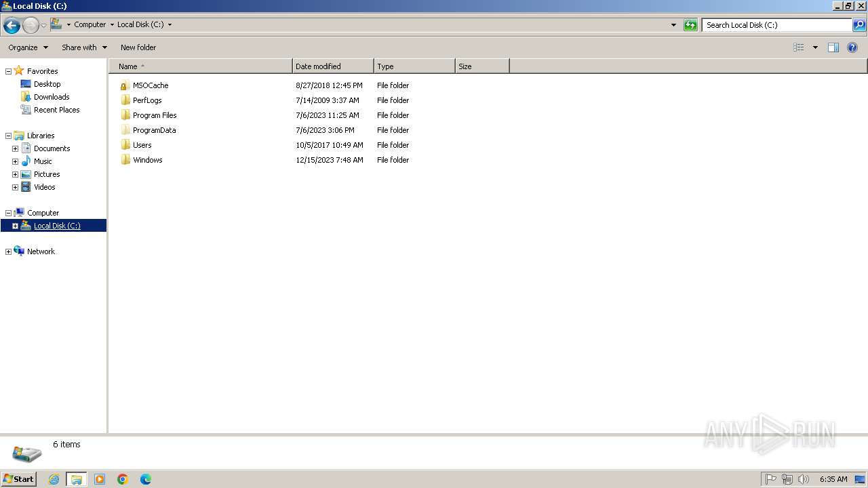The height and width of the screenshot is (488, 868).
Task: Click the Change your view icon
Action: (799, 47)
